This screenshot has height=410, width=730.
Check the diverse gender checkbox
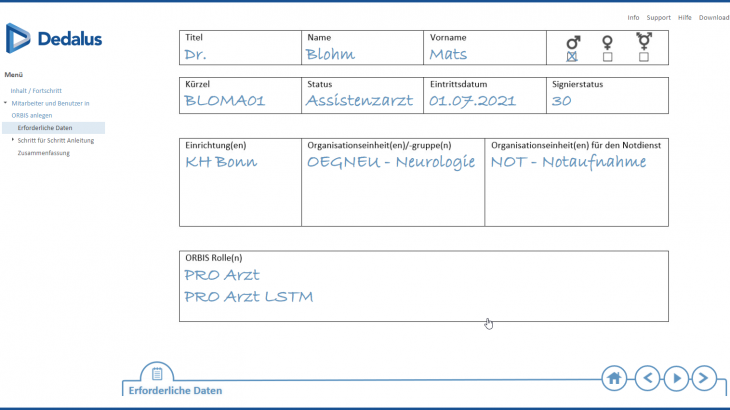[643, 57]
